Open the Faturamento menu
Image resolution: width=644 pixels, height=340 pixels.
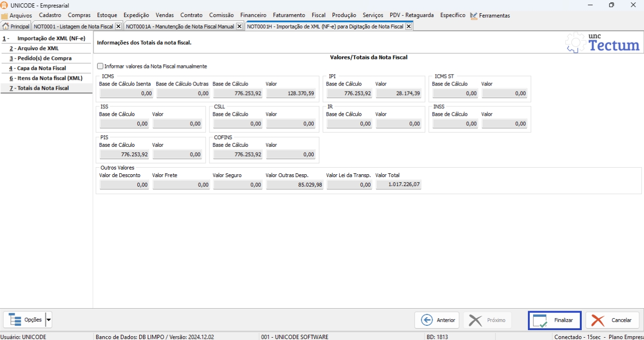point(289,16)
